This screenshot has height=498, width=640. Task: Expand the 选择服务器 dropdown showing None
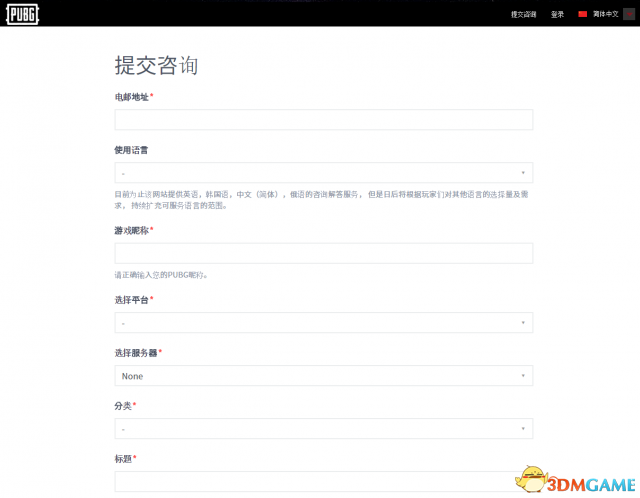click(x=323, y=376)
